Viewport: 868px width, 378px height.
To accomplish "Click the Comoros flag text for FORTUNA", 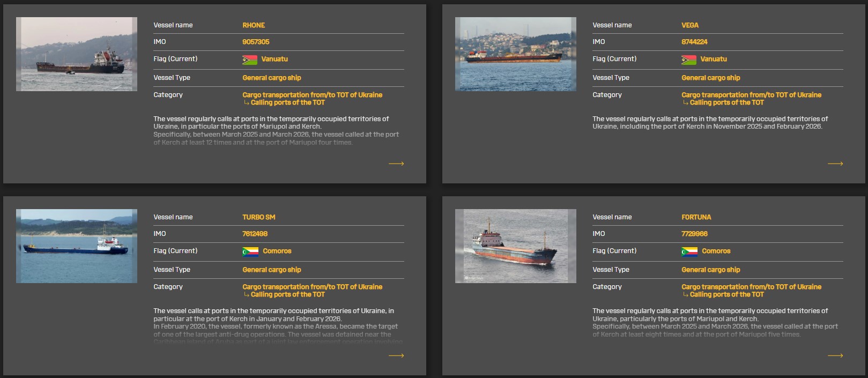I will (x=716, y=251).
